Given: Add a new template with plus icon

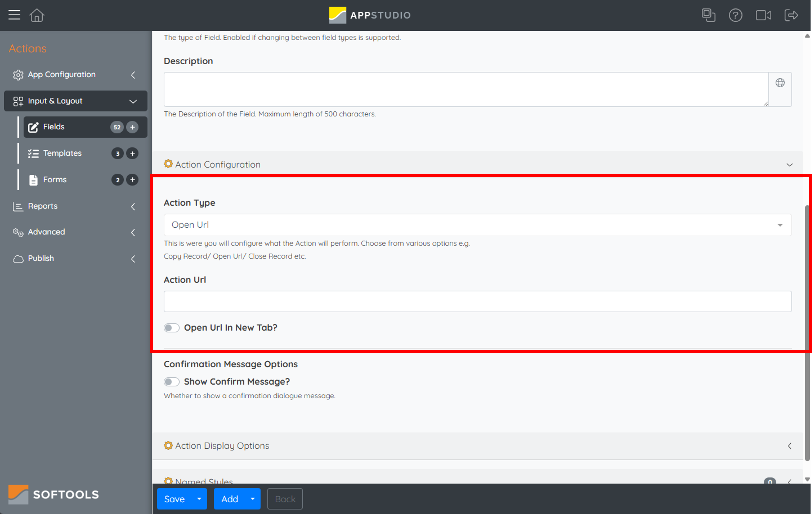Looking at the screenshot, I should (133, 153).
